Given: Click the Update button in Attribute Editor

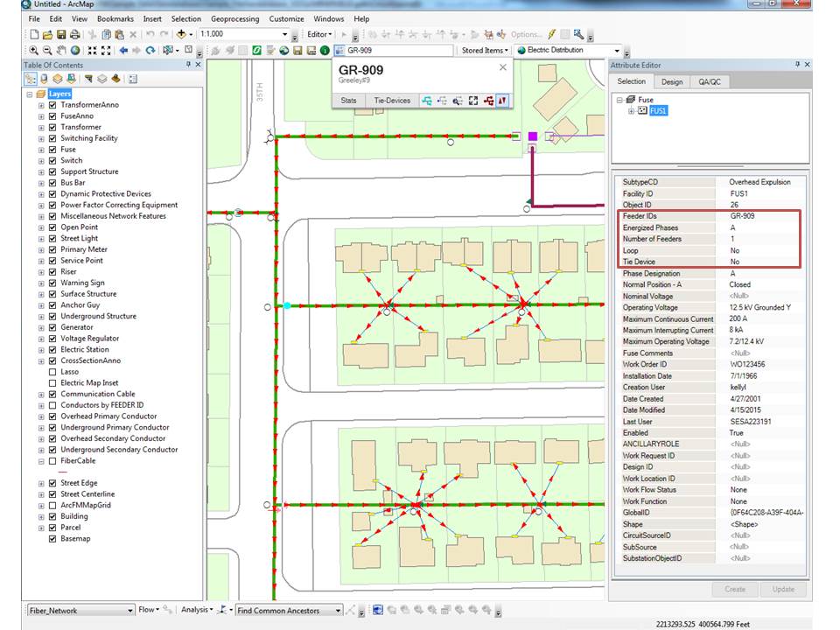Looking at the screenshot, I should (783, 589).
